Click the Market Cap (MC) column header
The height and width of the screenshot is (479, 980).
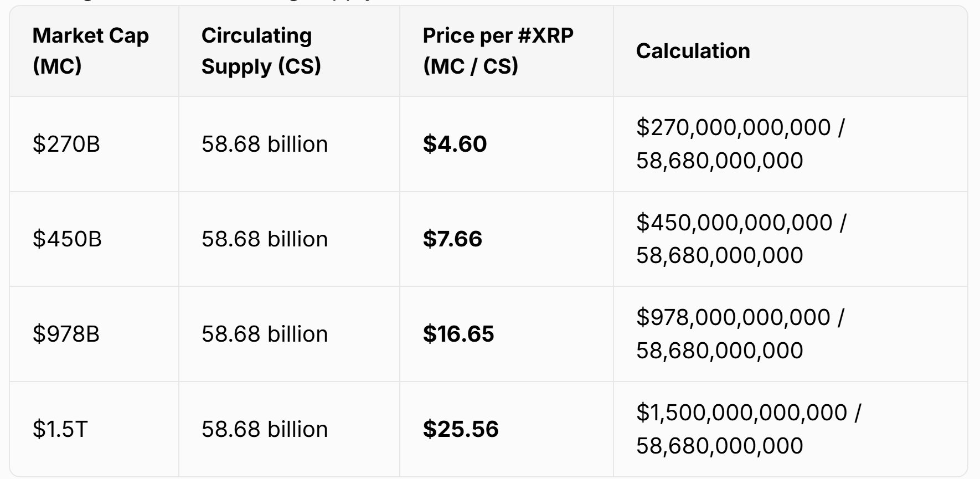[90, 51]
